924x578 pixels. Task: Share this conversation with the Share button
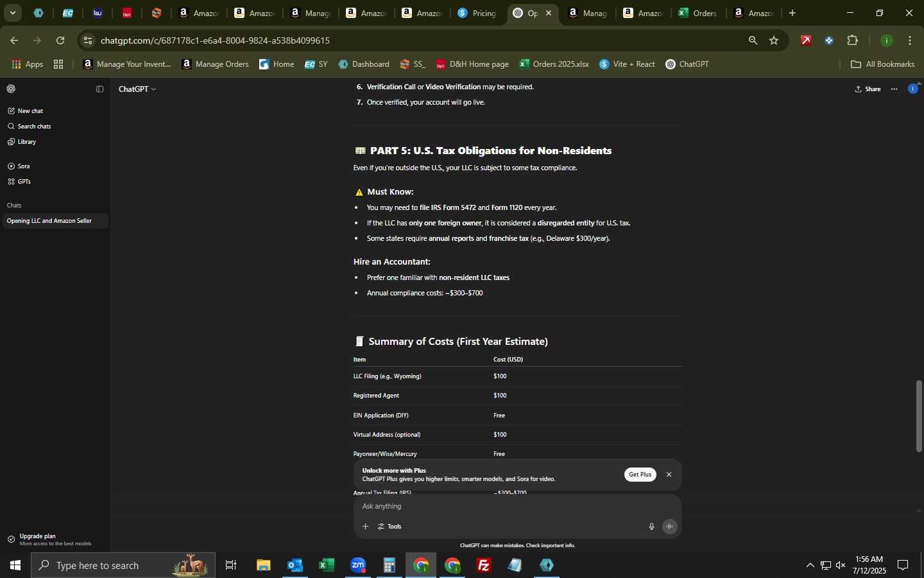(x=868, y=89)
